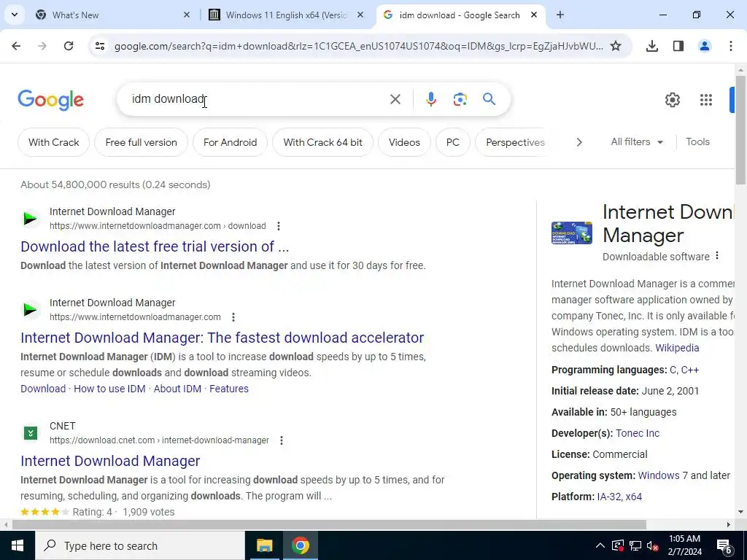This screenshot has height=560, width=747.
Task: Open Chrome's three-dot menu
Action: click(731, 46)
